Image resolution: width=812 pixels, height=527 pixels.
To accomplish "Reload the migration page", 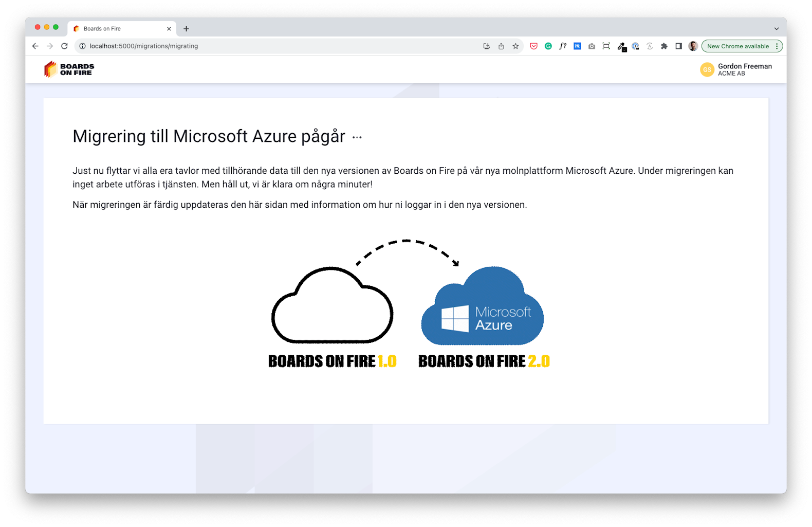I will [64, 46].
